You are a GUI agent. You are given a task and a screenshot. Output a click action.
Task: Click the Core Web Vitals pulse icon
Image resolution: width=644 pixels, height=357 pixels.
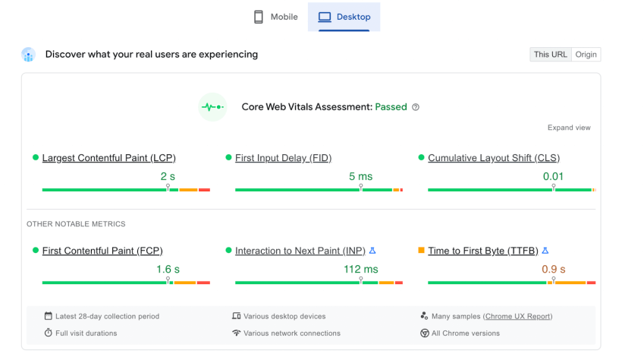click(x=212, y=107)
